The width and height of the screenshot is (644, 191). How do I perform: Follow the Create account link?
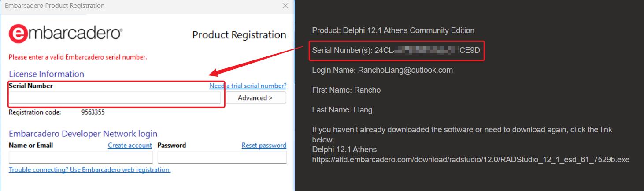coord(130,146)
